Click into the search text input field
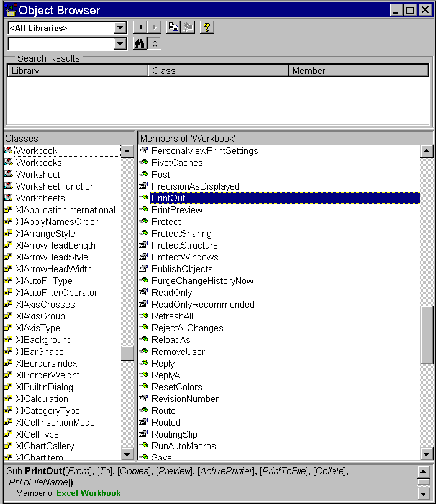The image size is (436, 504). click(x=60, y=44)
